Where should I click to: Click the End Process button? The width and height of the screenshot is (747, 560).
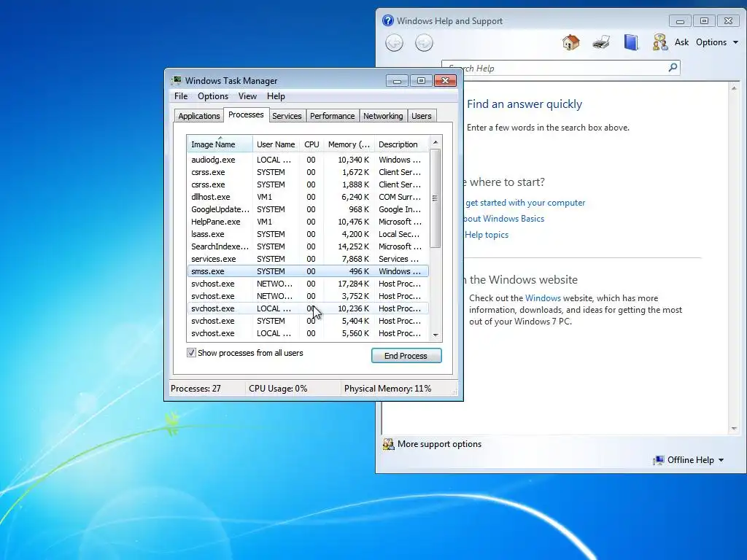(x=406, y=356)
